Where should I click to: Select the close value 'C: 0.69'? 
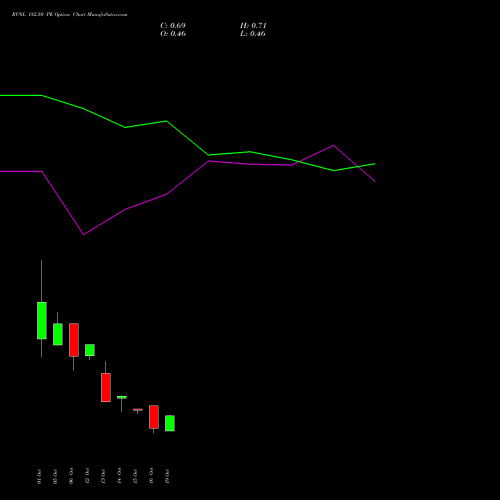tap(173, 26)
